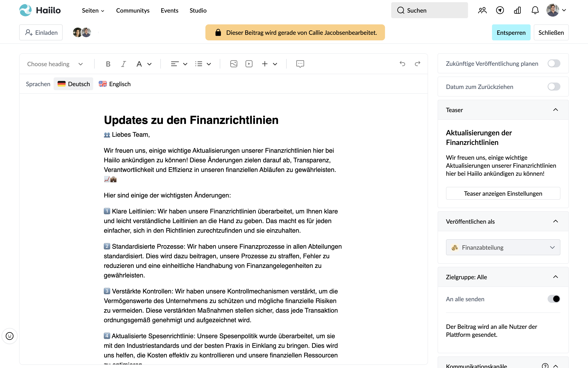Go to Events
The width and height of the screenshot is (588, 368).
[169, 10]
